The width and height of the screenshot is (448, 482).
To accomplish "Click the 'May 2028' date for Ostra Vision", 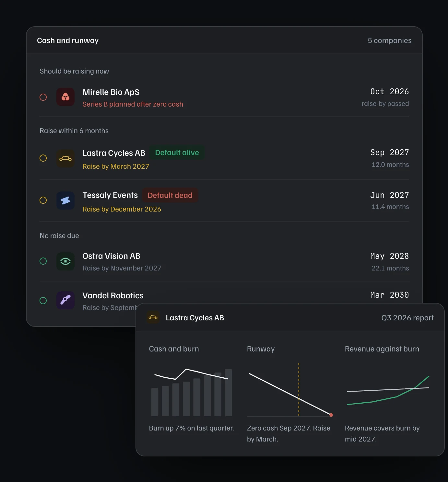I will 390,256.
